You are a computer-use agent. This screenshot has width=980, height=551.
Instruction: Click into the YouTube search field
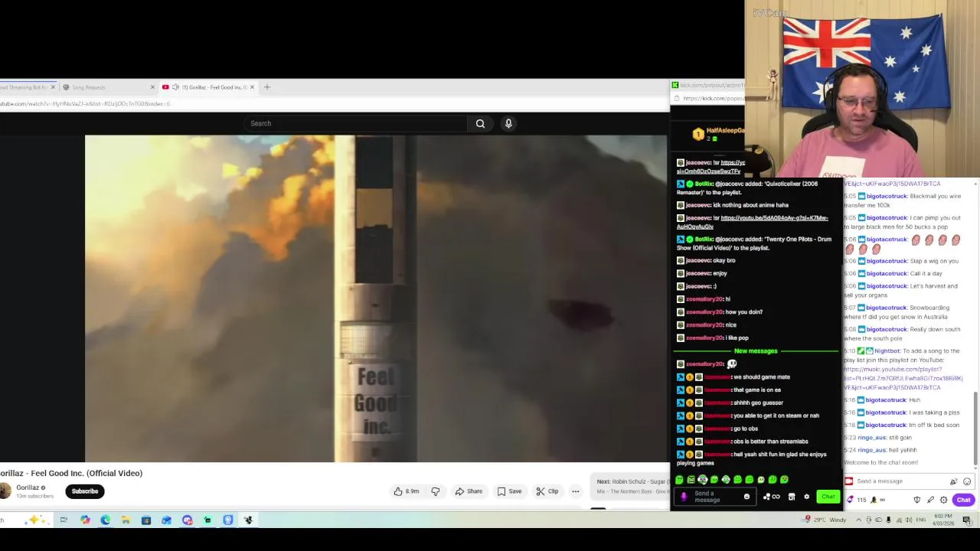point(355,123)
